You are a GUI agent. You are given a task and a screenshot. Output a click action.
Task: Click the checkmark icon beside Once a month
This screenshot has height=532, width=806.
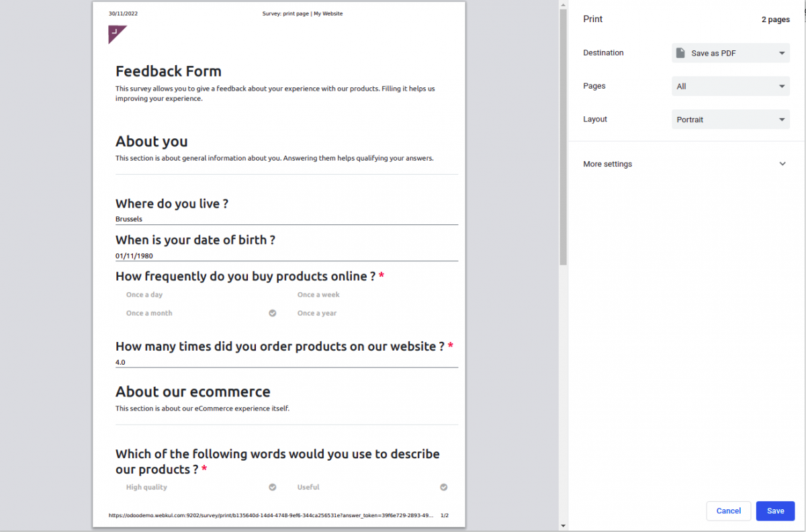272,313
